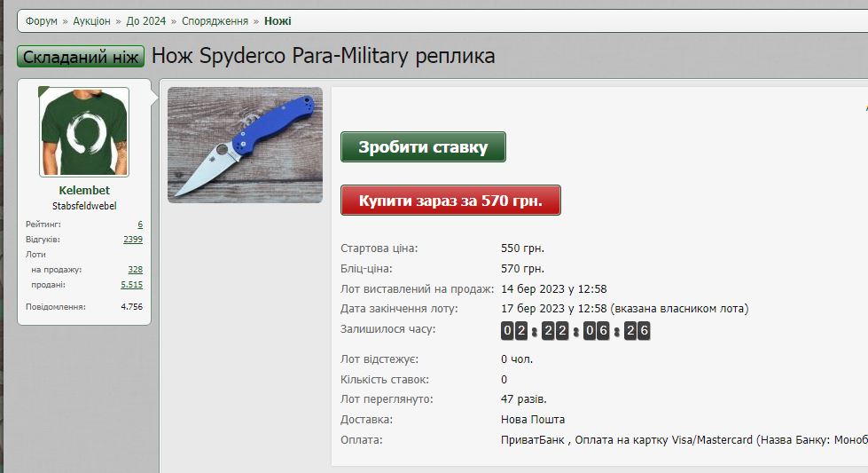Click Купити зараз за 570 грн. button

pos(450,200)
